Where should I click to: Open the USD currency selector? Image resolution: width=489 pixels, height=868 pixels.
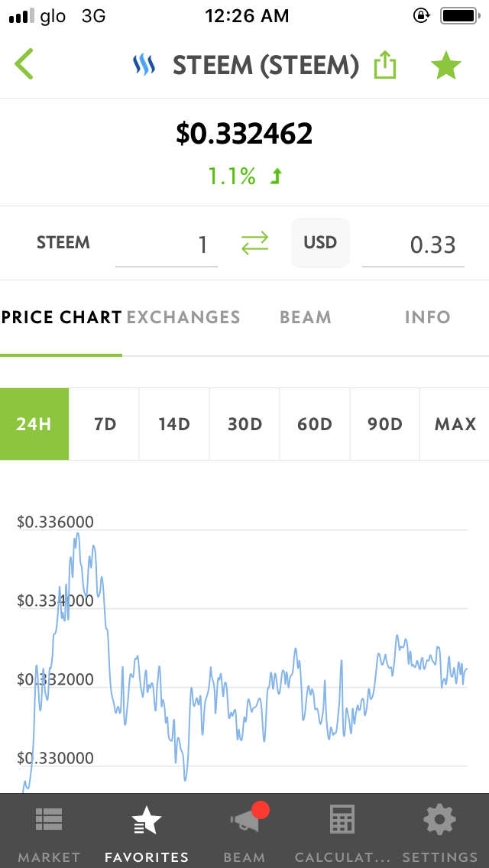click(320, 243)
